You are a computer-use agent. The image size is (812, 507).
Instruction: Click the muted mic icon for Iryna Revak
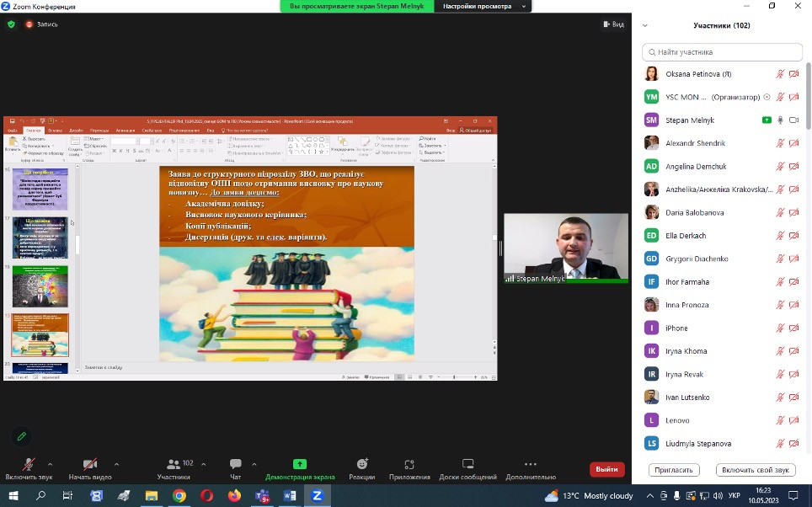click(x=780, y=375)
